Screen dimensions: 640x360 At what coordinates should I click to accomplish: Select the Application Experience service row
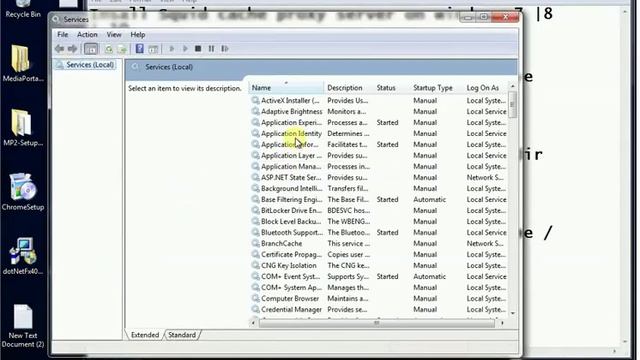tap(378, 122)
